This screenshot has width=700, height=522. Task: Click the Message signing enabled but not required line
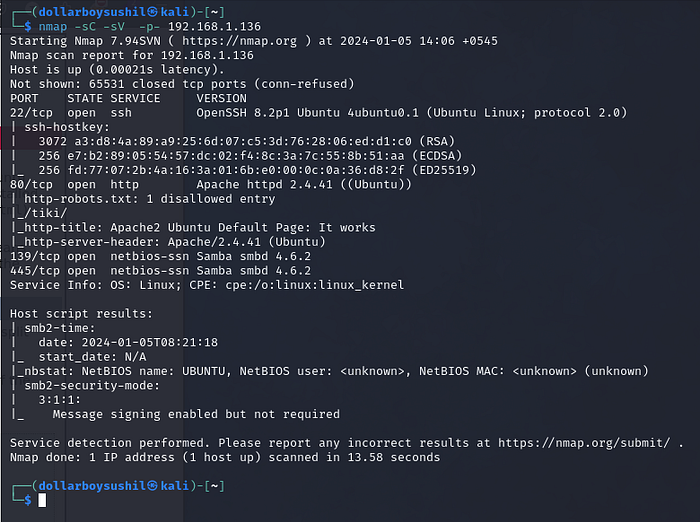196,414
